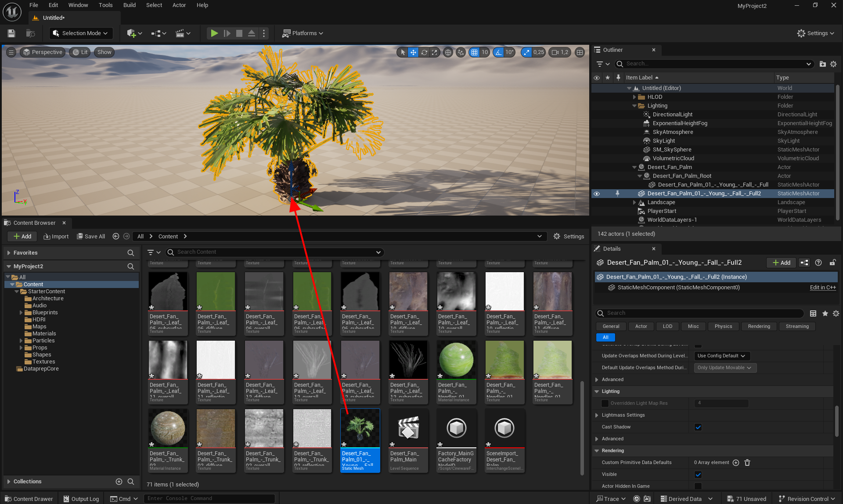Open the Build menu
Screen dimensions: 843x504
point(129,5)
